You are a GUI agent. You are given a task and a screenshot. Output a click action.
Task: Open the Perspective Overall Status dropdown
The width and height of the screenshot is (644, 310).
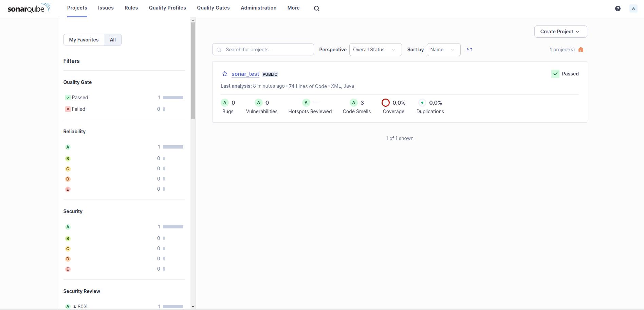(375, 50)
